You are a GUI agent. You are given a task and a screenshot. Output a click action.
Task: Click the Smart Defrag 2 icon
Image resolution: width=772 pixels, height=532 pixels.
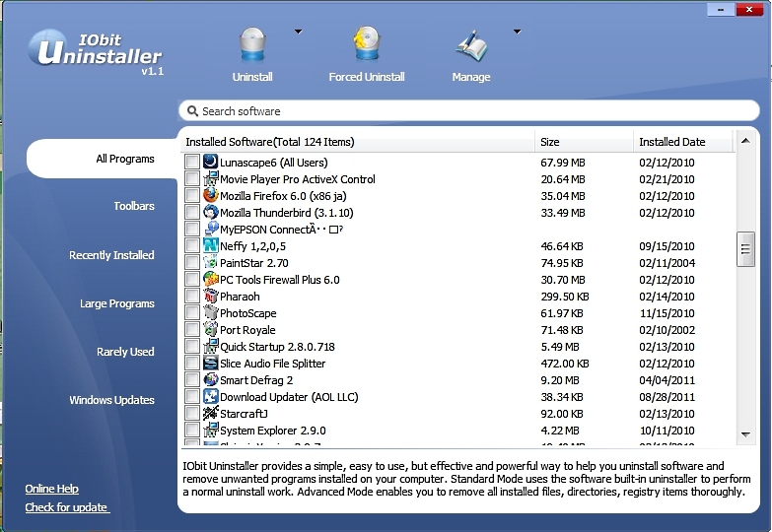click(211, 379)
